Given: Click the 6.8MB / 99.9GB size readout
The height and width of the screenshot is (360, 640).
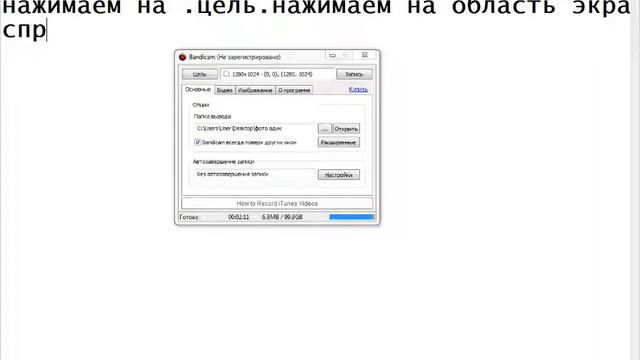Looking at the screenshot, I should pyautogui.click(x=282, y=217).
